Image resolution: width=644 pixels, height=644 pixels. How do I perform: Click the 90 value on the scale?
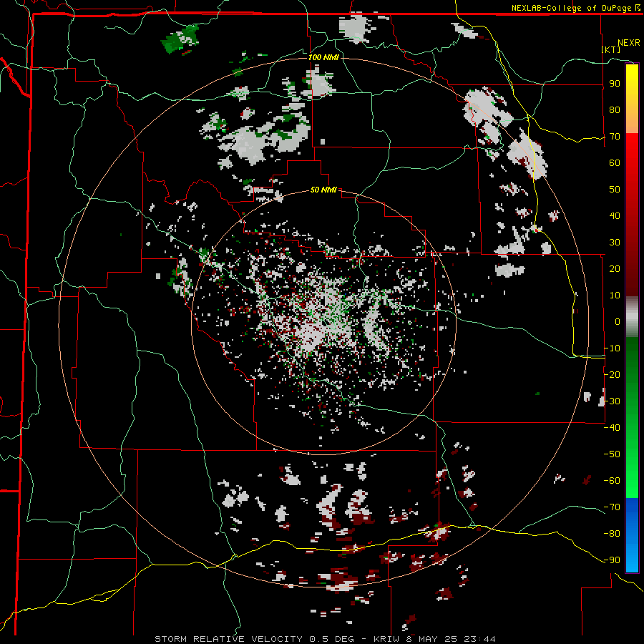pos(615,84)
